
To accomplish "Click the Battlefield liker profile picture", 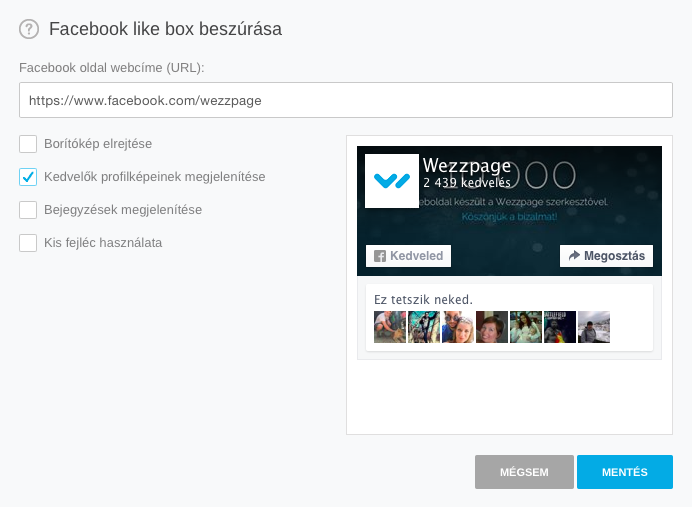I will click(560, 327).
